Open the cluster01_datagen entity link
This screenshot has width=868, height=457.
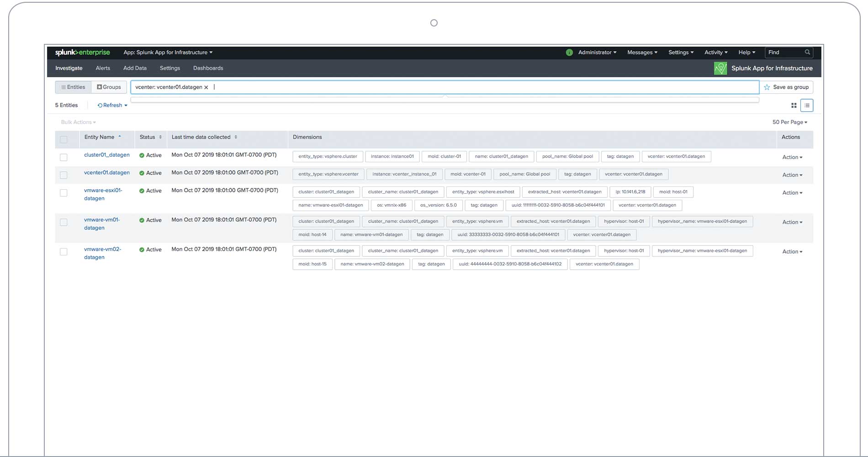coord(107,155)
